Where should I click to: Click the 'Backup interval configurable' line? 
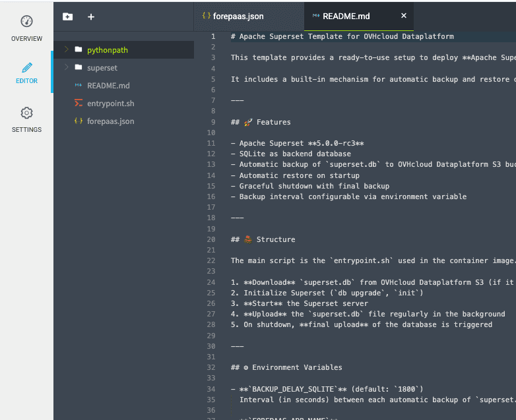(349, 196)
